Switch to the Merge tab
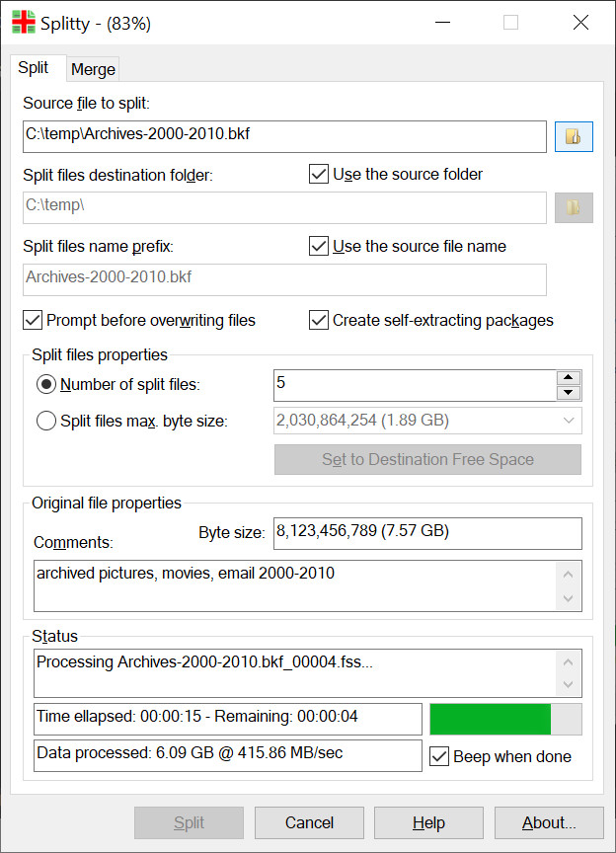The image size is (616, 853). 94,69
